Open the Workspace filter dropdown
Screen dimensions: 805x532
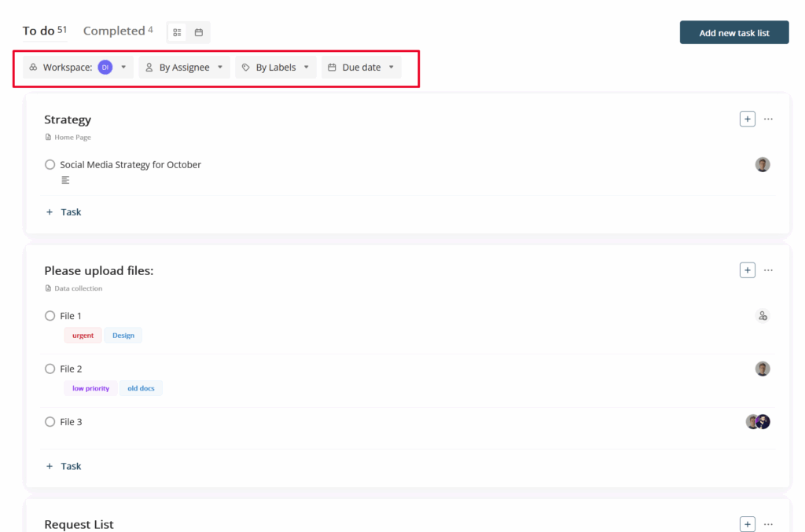point(78,68)
